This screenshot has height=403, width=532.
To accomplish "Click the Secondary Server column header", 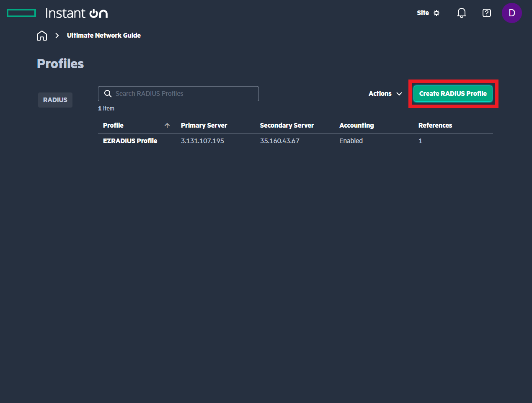I will point(287,126).
